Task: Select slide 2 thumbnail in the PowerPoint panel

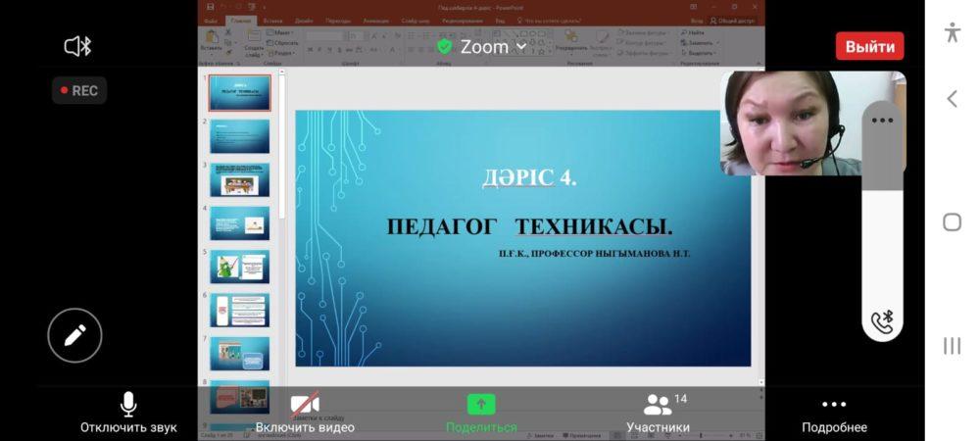Action: [240, 136]
